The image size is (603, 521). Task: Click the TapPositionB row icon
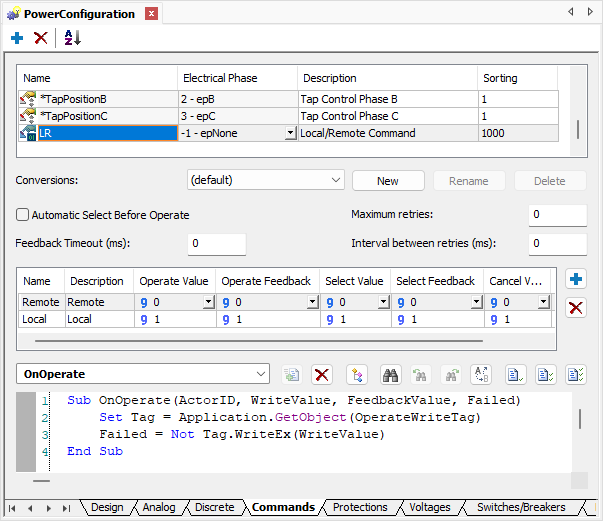coord(28,99)
